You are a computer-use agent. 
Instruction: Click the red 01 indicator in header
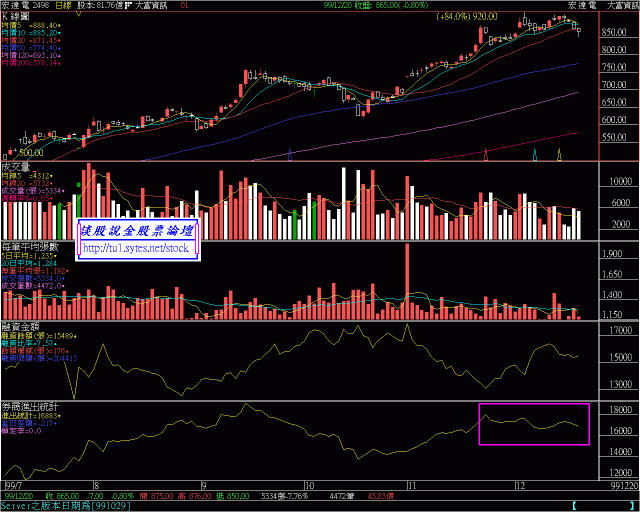184,5
